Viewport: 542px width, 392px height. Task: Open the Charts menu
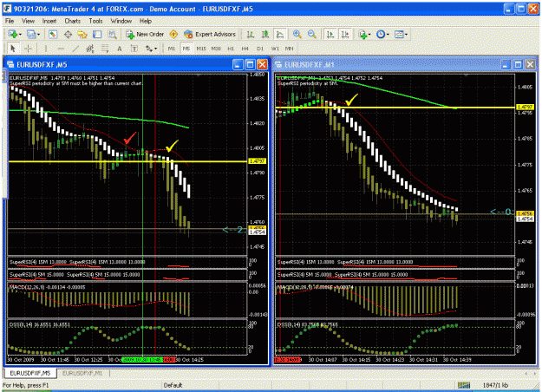73,21
